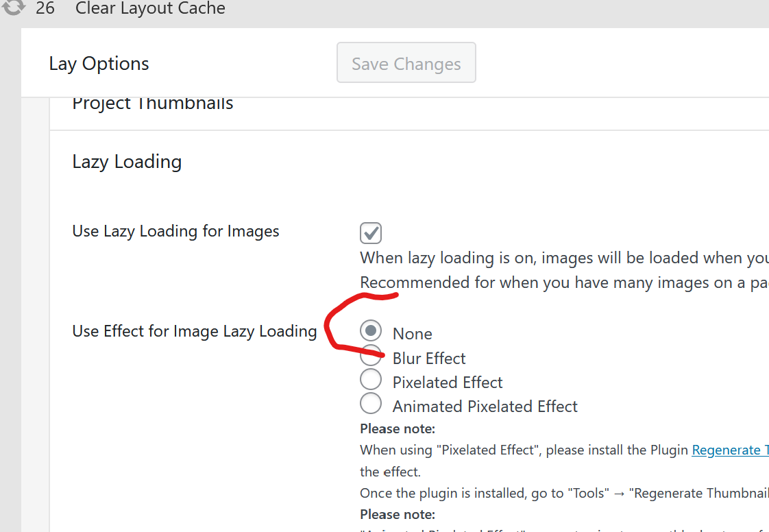Uncheck Use Lazy Loading for Images checkbox

(371, 233)
